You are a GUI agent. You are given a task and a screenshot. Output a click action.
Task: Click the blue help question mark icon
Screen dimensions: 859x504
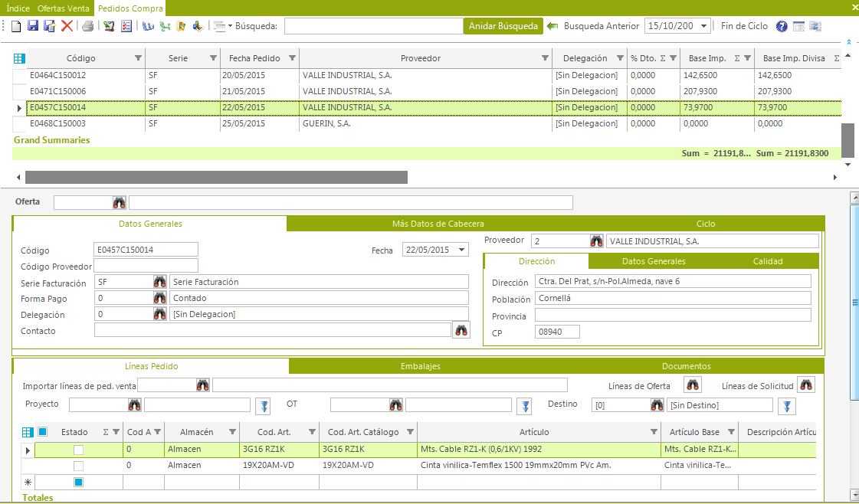coord(782,26)
